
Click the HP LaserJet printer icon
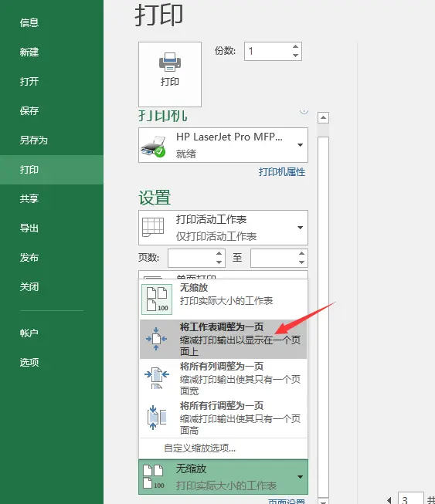pyautogui.click(x=153, y=146)
